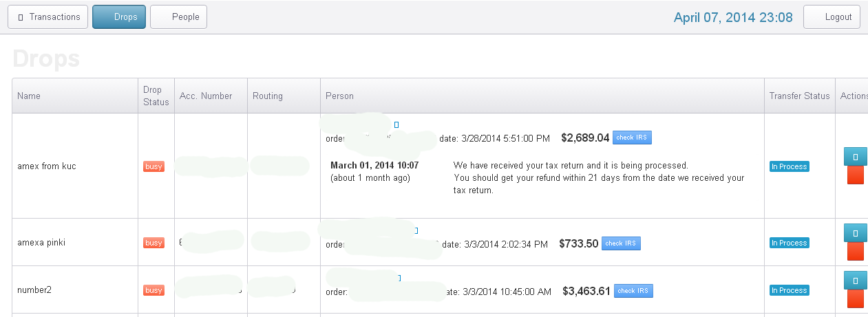Viewport: 868px width, 317px height.
Task: Click the busy status badge for amex from kuc
Action: (x=154, y=166)
